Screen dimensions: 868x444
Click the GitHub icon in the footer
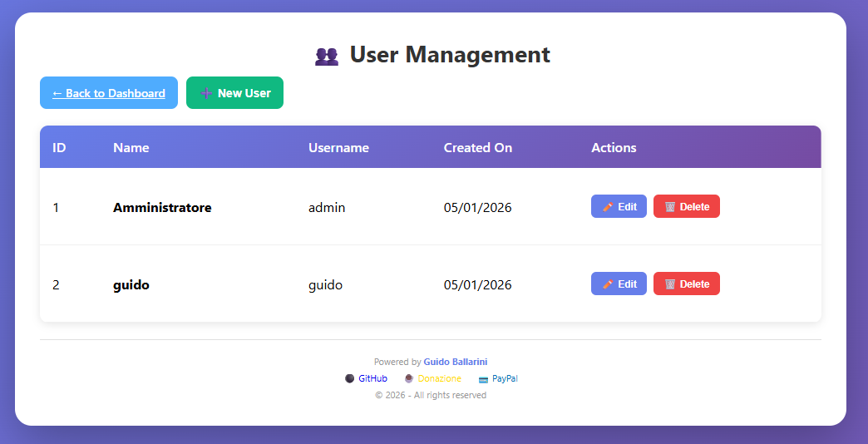349,378
